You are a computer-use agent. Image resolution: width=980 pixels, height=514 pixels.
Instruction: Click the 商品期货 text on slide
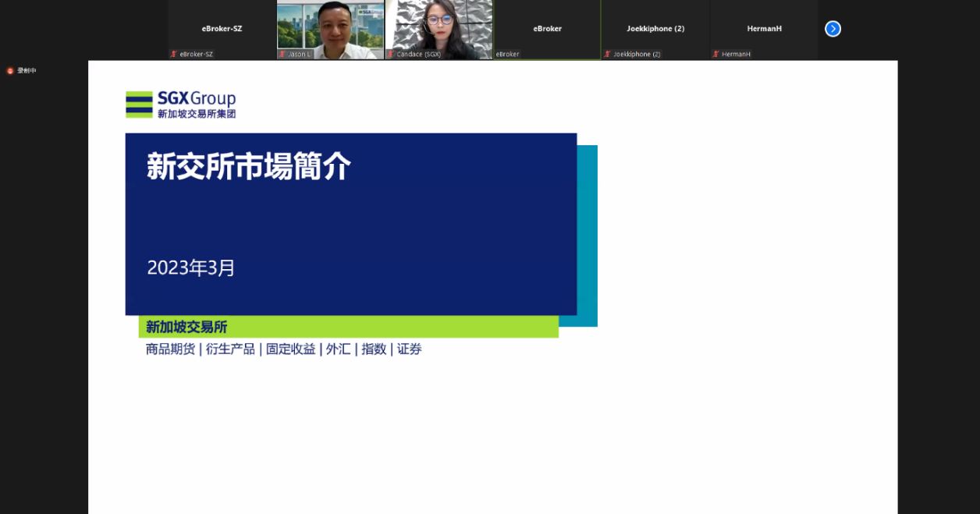point(170,349)
